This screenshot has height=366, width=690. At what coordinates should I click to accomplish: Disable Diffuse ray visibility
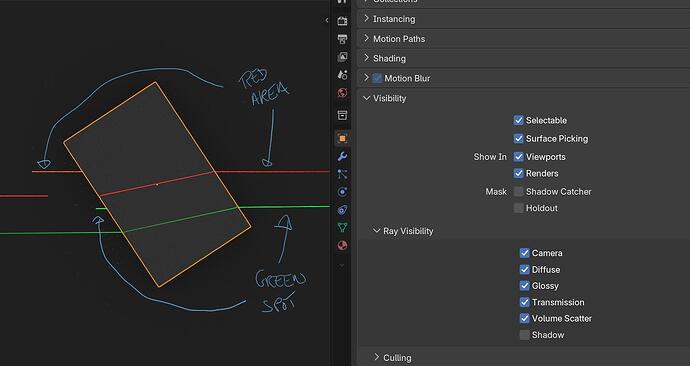click(x=524, y=269)
